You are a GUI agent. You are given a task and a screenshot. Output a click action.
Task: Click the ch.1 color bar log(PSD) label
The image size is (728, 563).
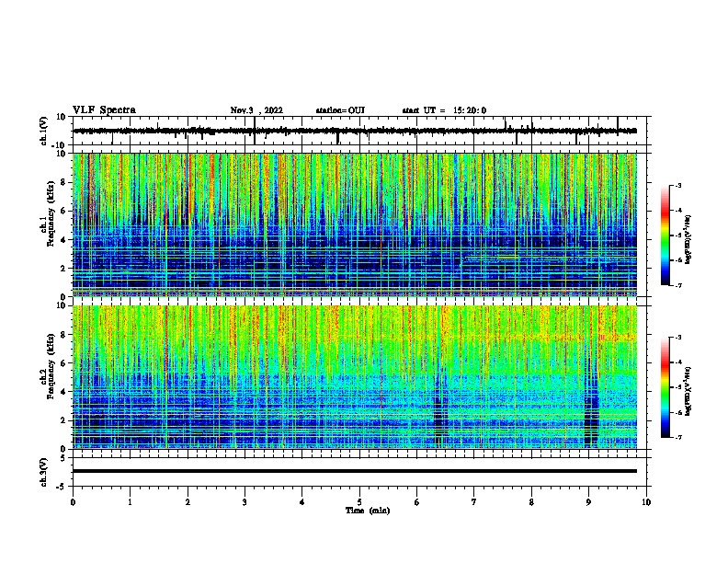688,239
